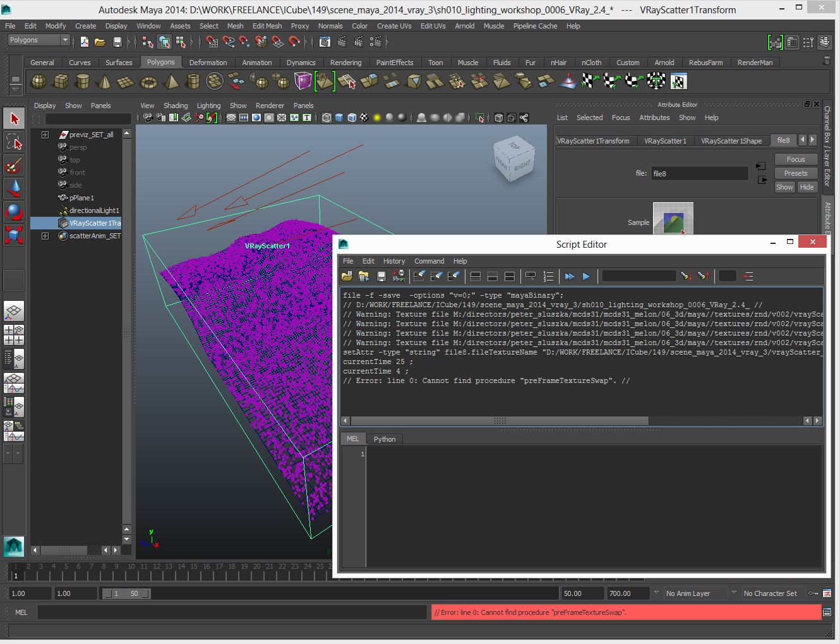Select the Lasso tool in the toolbox

tap(14, 142)
